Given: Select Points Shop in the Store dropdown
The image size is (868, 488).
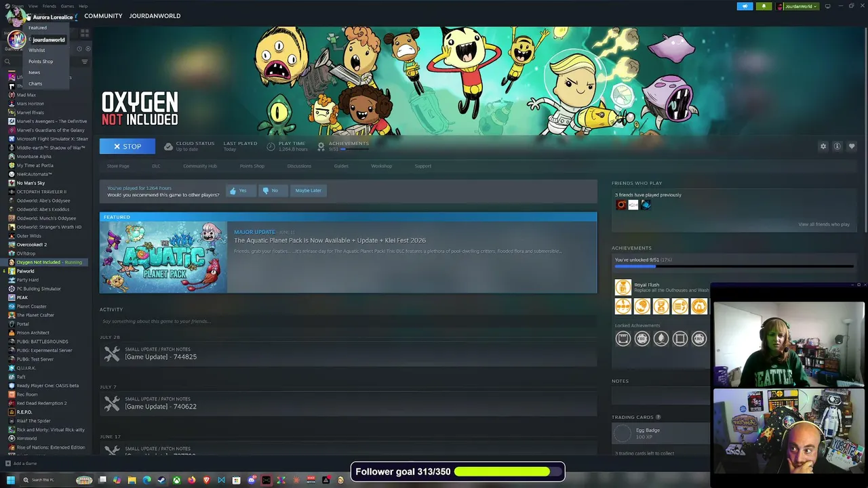Looking at the screenshot, I should pyautogui.click(x=41, y=61).
